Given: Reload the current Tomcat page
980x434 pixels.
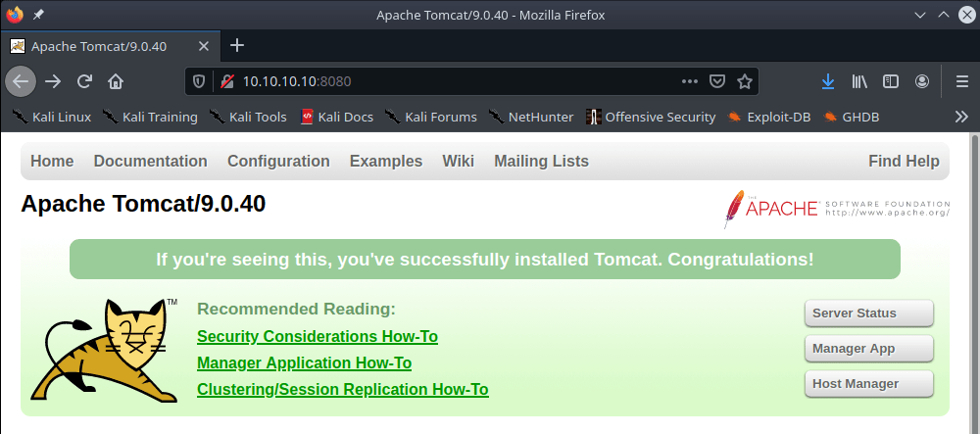Looking at the screenshot, I should tap(85, 81).
